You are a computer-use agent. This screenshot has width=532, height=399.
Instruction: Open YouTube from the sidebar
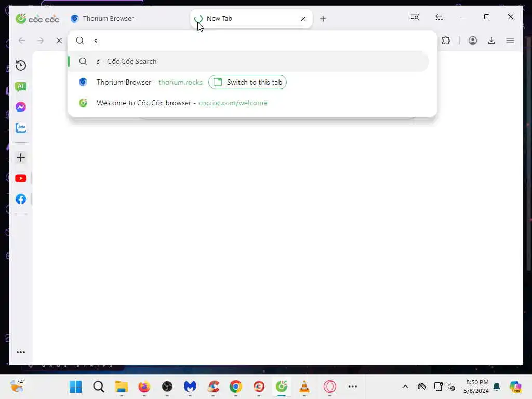[x=21, y=178]
